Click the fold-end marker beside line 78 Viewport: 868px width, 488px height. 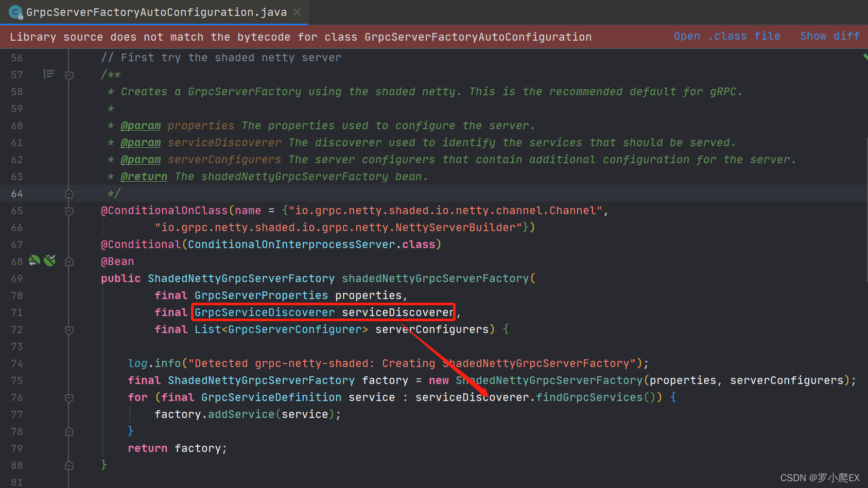[x=70, y=431]
